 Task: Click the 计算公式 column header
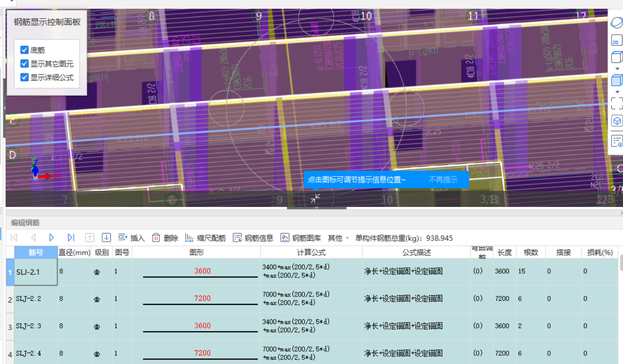(311, 252)
